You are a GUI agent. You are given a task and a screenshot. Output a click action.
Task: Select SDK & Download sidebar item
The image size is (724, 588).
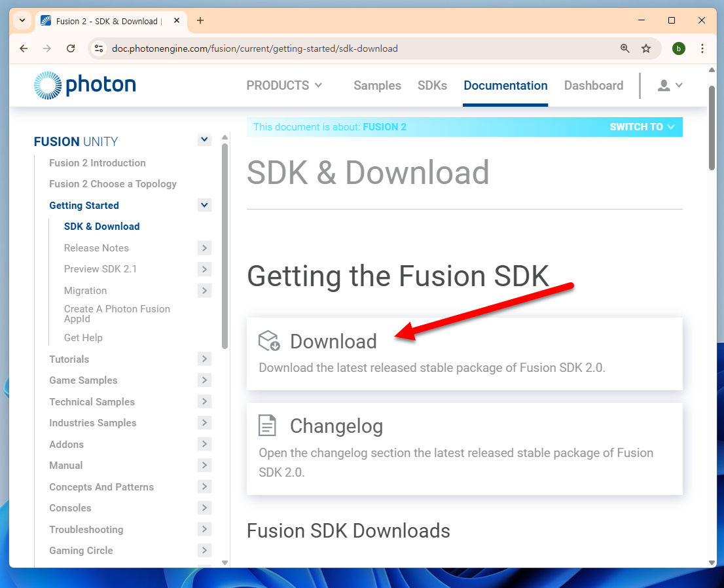pos(101,227)
